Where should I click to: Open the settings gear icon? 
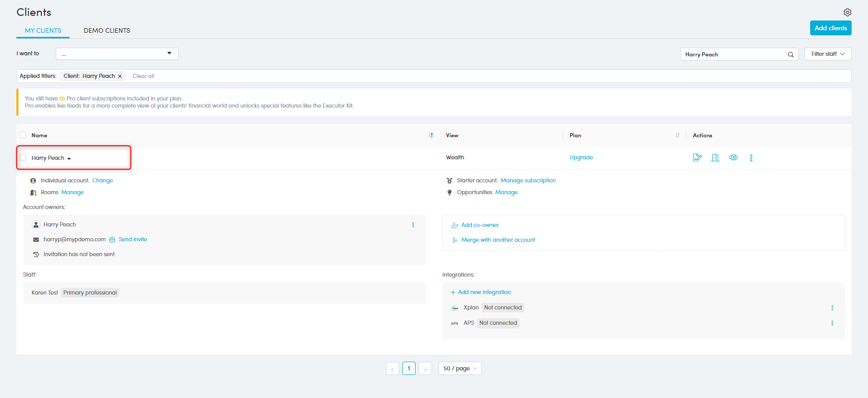[x=847, y=12]
